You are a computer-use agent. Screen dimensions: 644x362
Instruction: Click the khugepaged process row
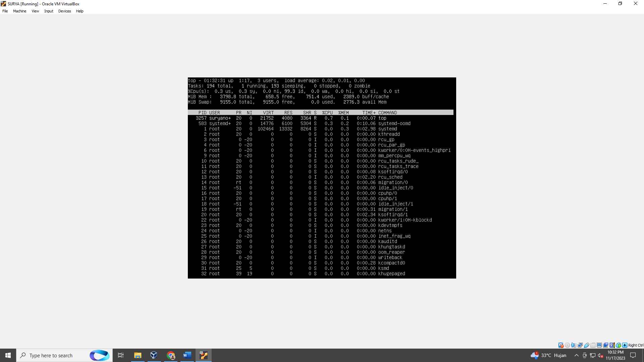point(321,274)
